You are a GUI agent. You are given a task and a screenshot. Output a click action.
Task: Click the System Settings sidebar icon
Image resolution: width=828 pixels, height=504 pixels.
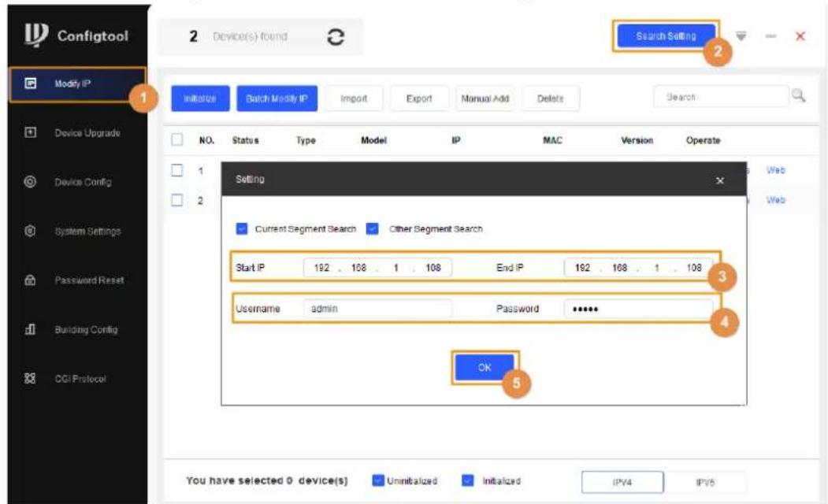point(30,231)
